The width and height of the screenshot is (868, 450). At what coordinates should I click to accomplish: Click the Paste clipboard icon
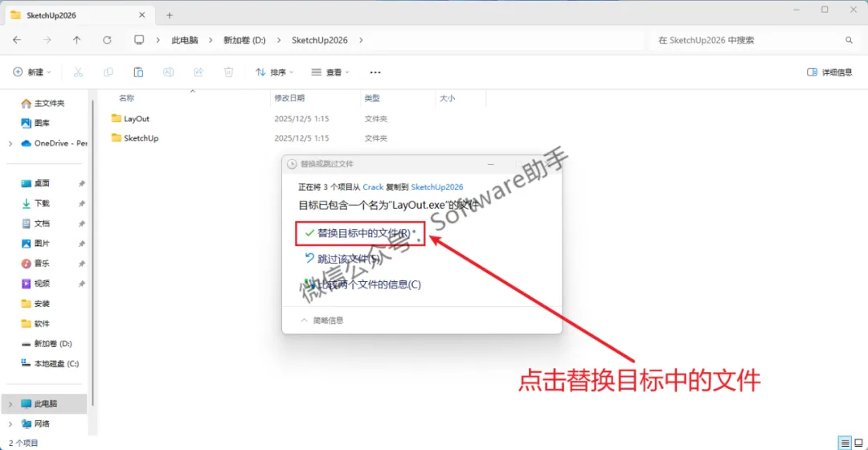pyautogui.click(x=138, y=72)
